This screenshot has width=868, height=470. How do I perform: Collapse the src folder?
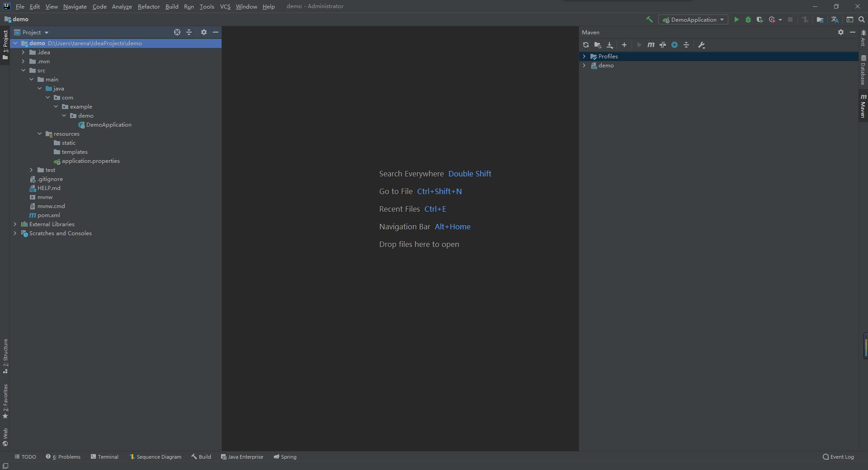(x=24, y=71)
